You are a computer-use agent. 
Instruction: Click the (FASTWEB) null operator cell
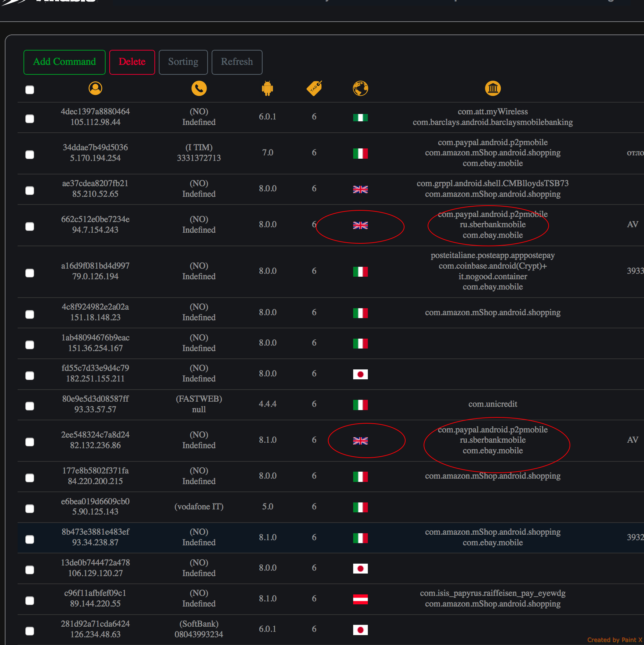click(x=199, y=404)
